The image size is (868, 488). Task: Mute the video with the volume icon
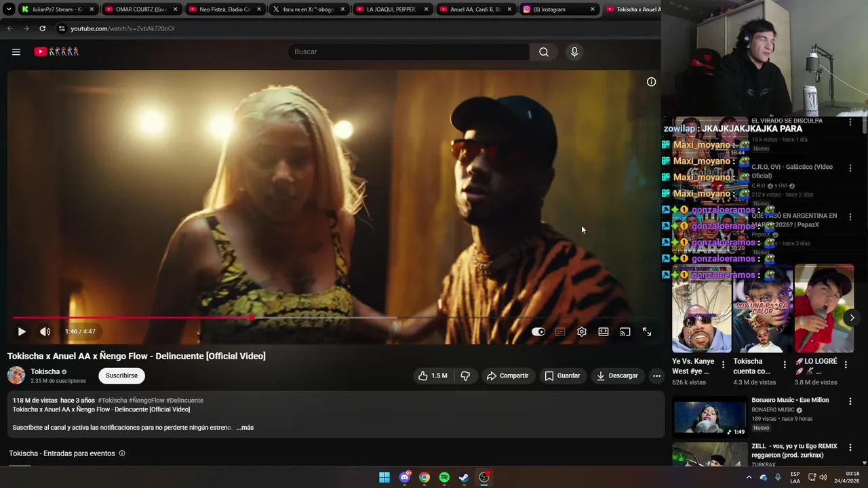click(x=45, y=331)
